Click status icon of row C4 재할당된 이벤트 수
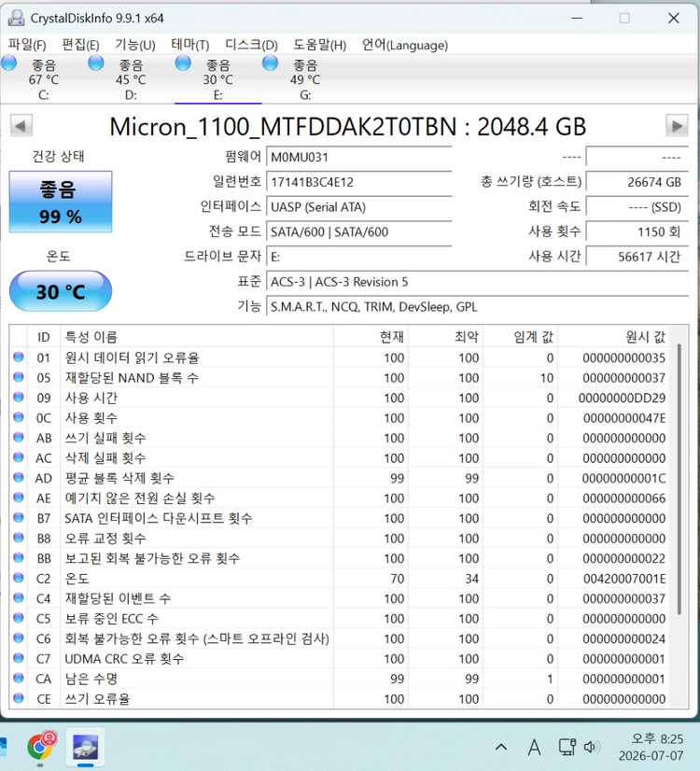The height and width of the screenshot is (771, 700). 19,598
